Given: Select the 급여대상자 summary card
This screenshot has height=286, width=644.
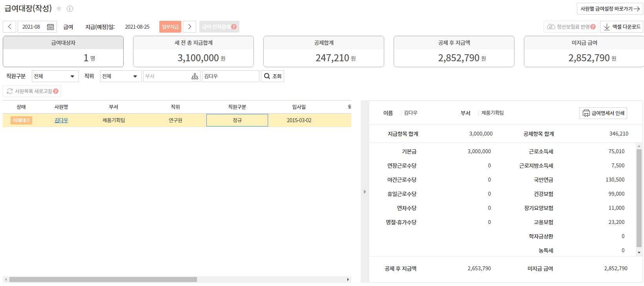Looking at the screenshot, I should click(x=63, y=51).
